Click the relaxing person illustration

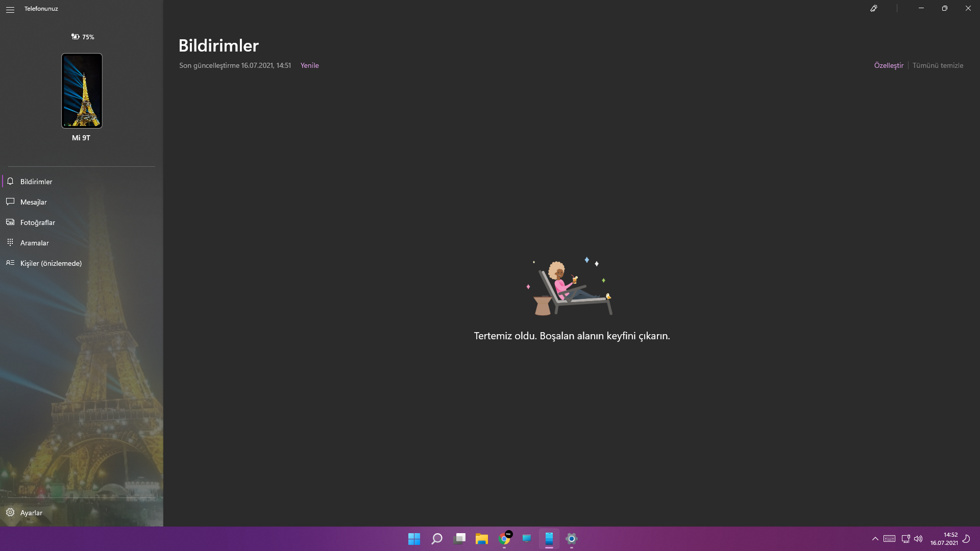[571, 286]
